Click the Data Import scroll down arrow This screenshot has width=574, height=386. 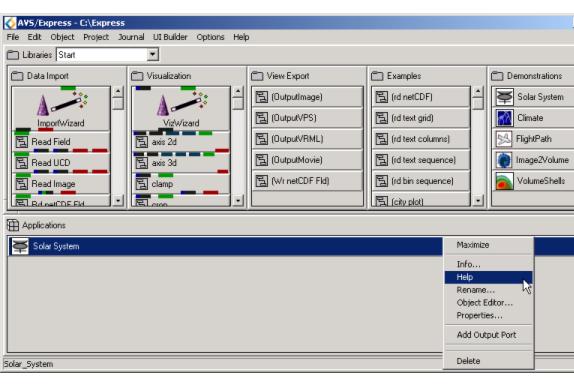(x=118, y=201)
